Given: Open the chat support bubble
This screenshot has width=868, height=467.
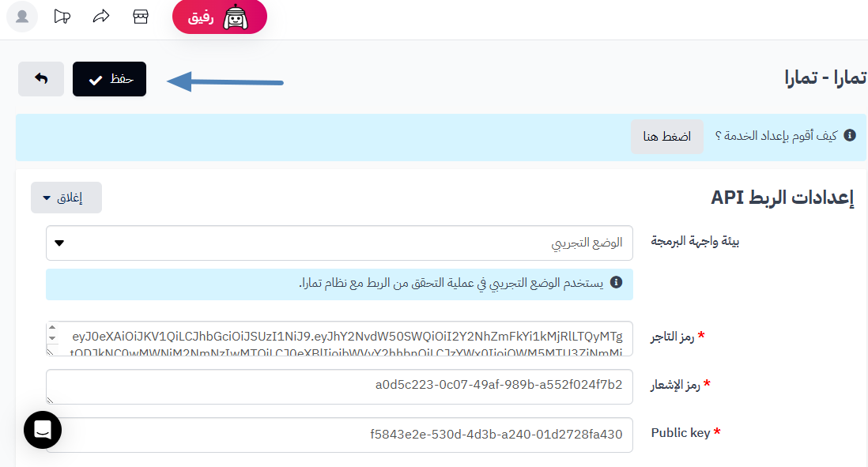Looking at the screenshot, I should pyautogui.click(x=43, y=430).
